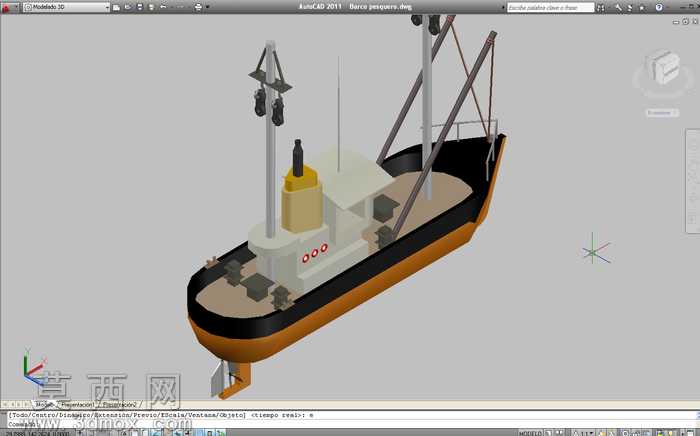700x436 pixels.
Task: Click the coordinates readout in the status bar
Action: click(x=36, y=433)
